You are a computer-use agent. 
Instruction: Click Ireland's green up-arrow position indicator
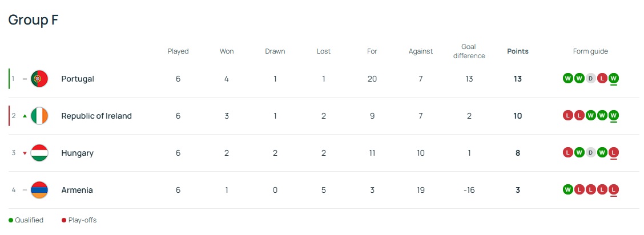tap(25, 116)
